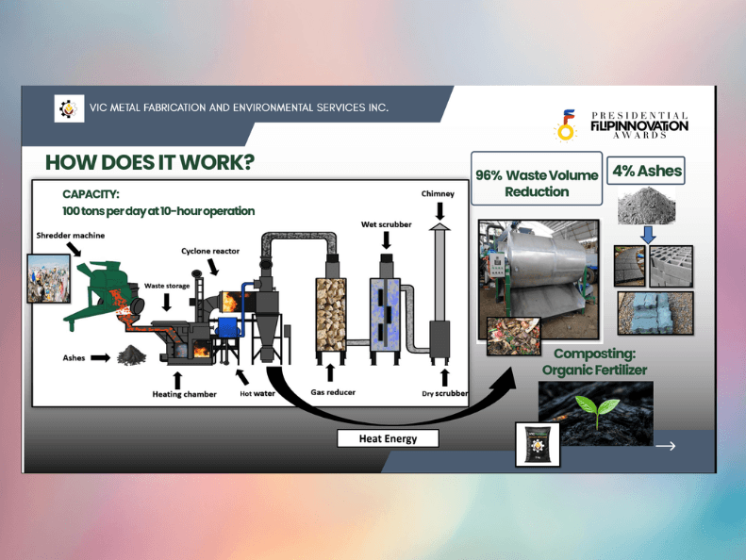
Task: Open the food waste compost thumbnail
Action: tap(514, 337)
